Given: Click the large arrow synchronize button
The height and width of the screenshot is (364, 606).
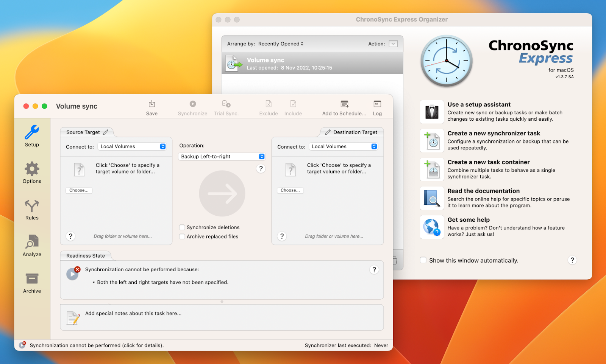Looking at the screenshot, I should [x=222, y=193].
